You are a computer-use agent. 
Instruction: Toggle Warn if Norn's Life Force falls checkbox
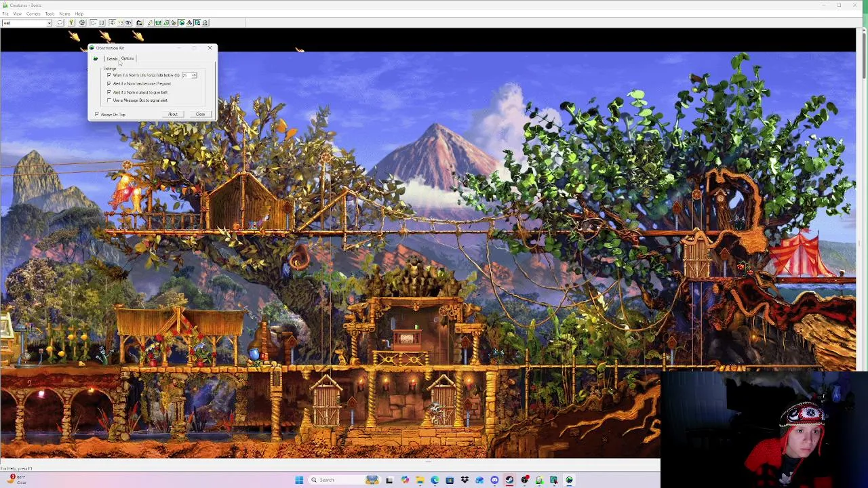coord(109,75)
